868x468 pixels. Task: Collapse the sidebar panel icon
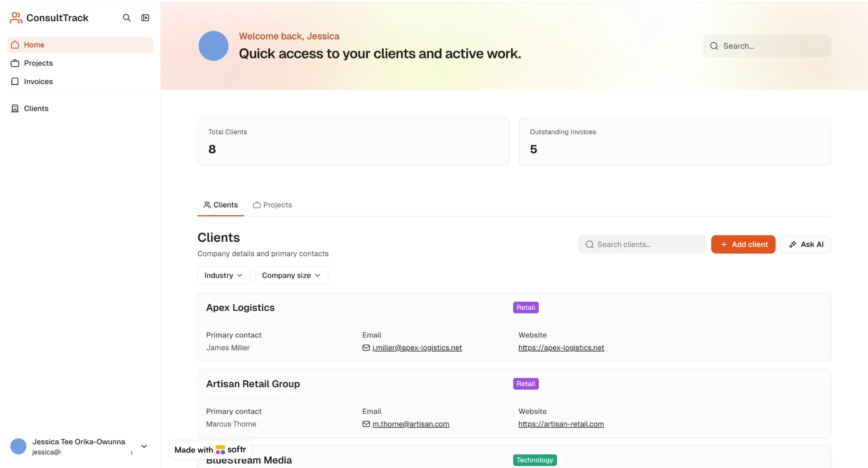tap(145, 18)
